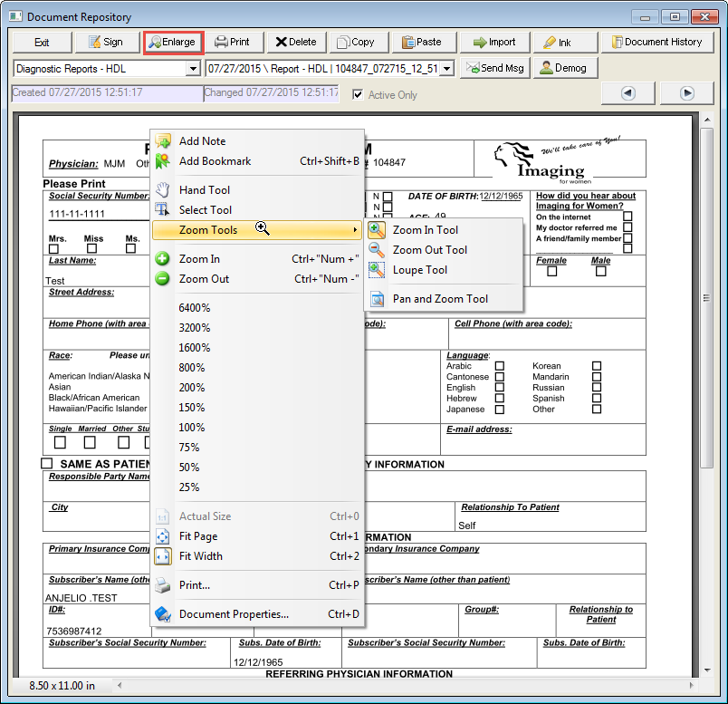Open Pan and Zoom Tool
The image size is (728, 704).
click(x=440, y=299)
